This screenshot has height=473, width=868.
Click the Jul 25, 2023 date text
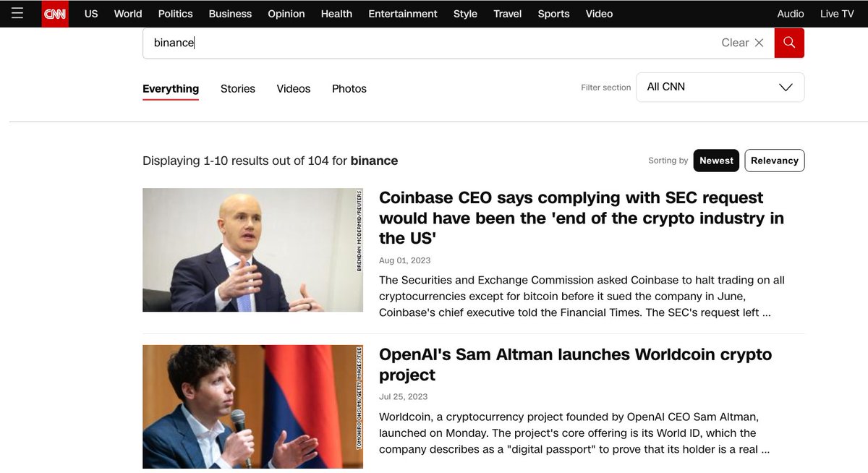[404, 396]
